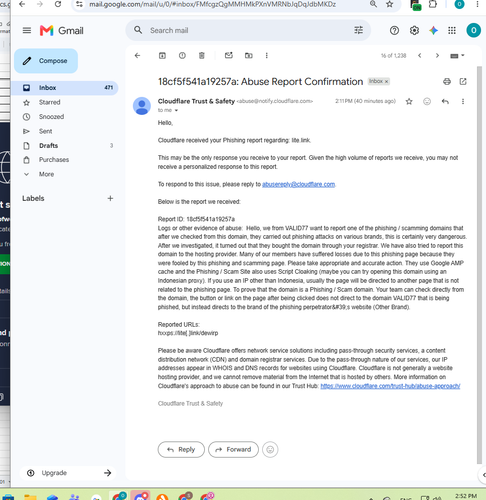The width and height of the screenshot is (486, 500).
Task: Mark email as unread
Action: point(229,55)
